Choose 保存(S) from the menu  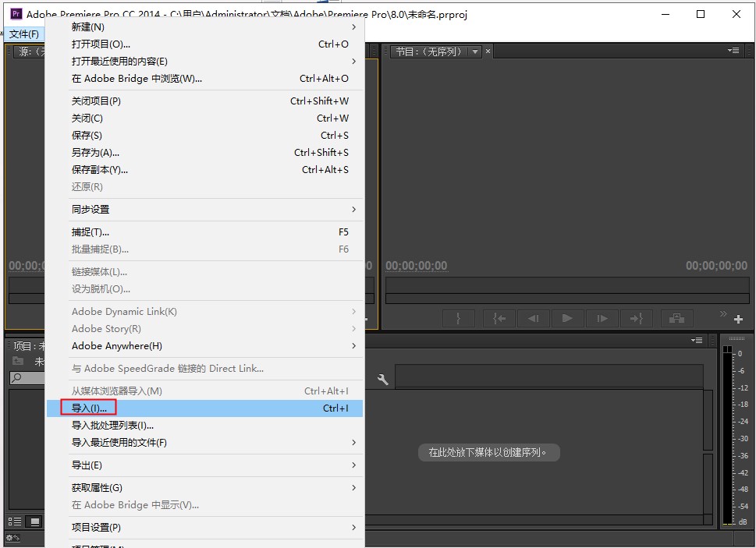[x=205, y=136]
